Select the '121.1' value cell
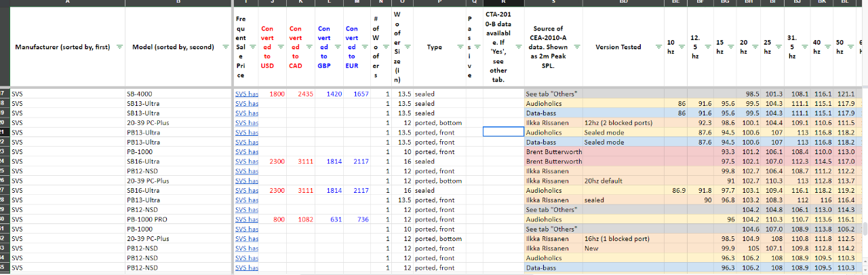Image resolution: width=868 pixels, height=275 pixels. (x=846, y=93)
